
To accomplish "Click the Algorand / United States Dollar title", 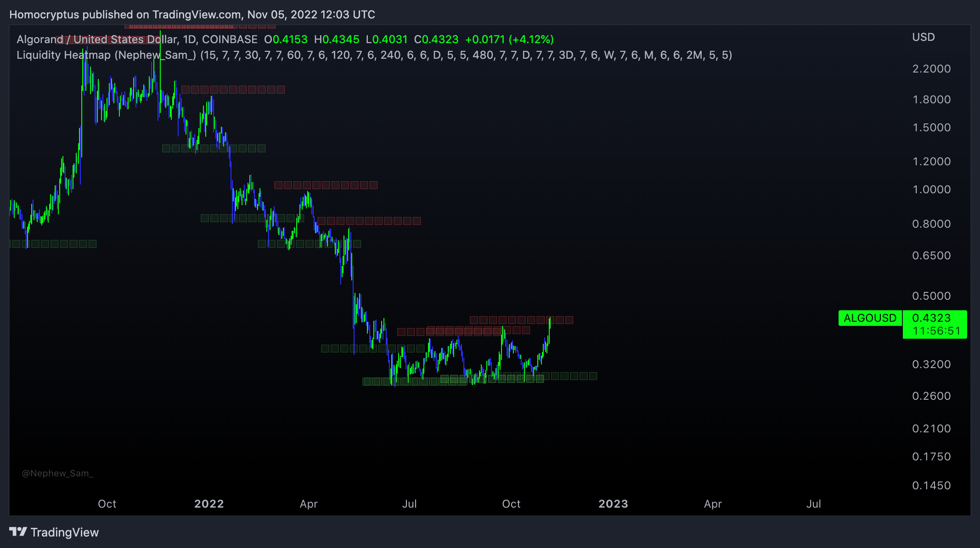I will point(137,39).
